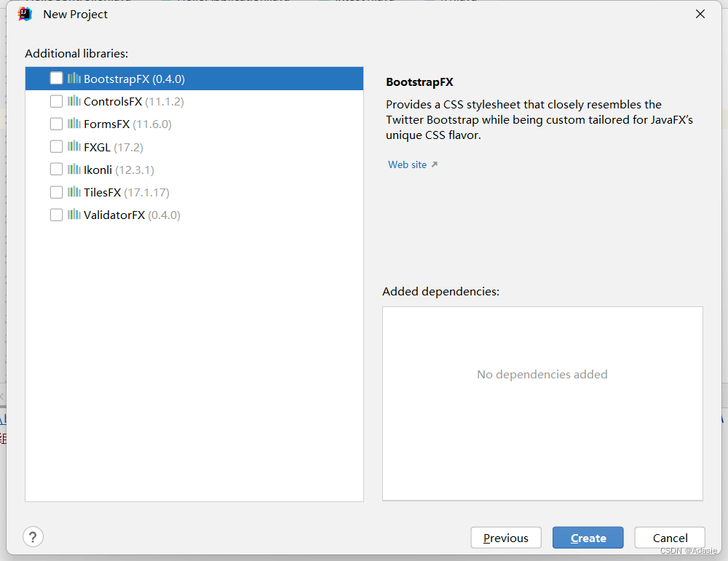Screen dimensions: 728x561
Task: Select the Ikonli (12.3.1) row
Action: click(194, 170)
